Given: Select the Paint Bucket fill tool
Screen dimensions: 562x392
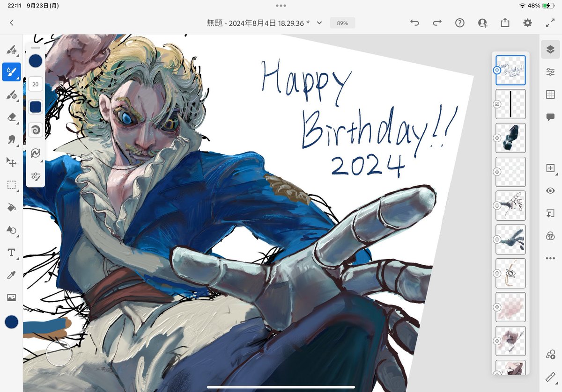Looking at the screenshot, I should [x=11, y=207].
